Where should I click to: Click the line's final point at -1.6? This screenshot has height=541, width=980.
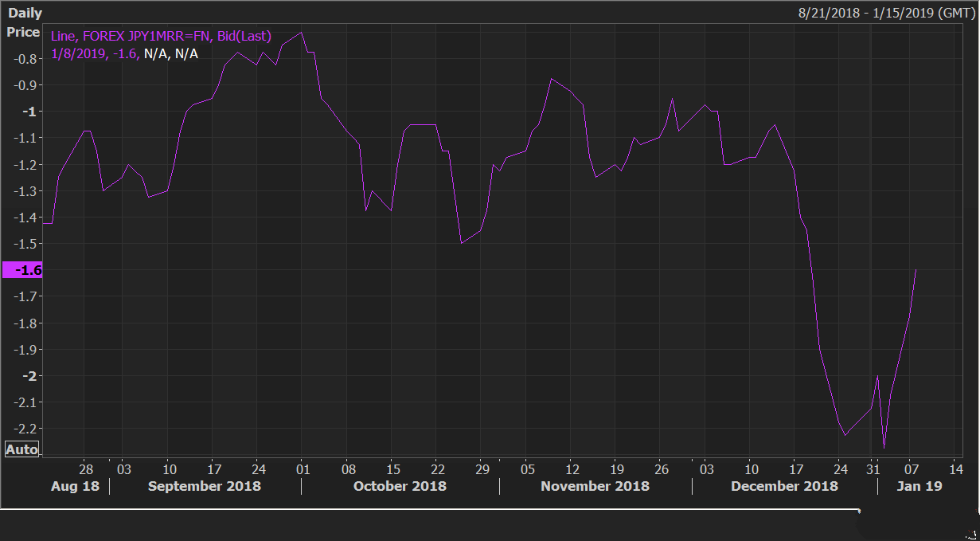[916, 270]
